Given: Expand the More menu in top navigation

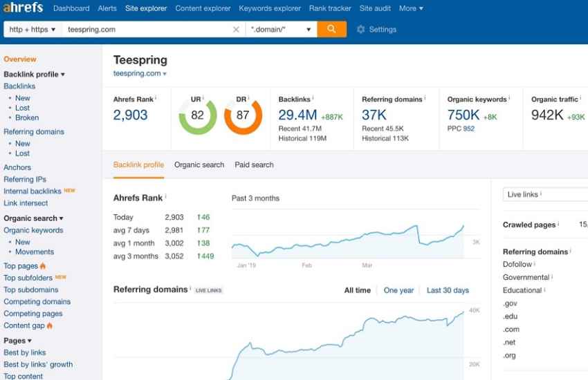Looking at the screenshot, I should click(x=411, y=8).
